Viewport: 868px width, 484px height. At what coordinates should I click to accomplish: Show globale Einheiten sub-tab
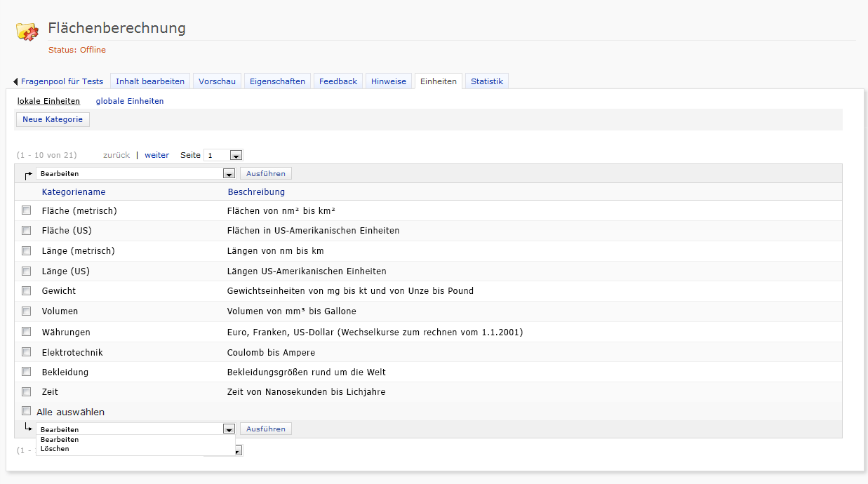tap(130, 101)
